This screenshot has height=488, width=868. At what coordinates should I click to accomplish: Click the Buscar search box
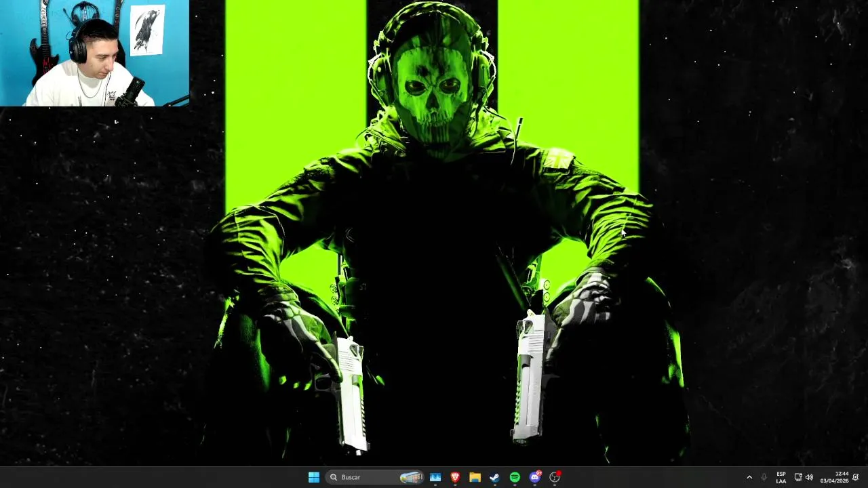375,477
